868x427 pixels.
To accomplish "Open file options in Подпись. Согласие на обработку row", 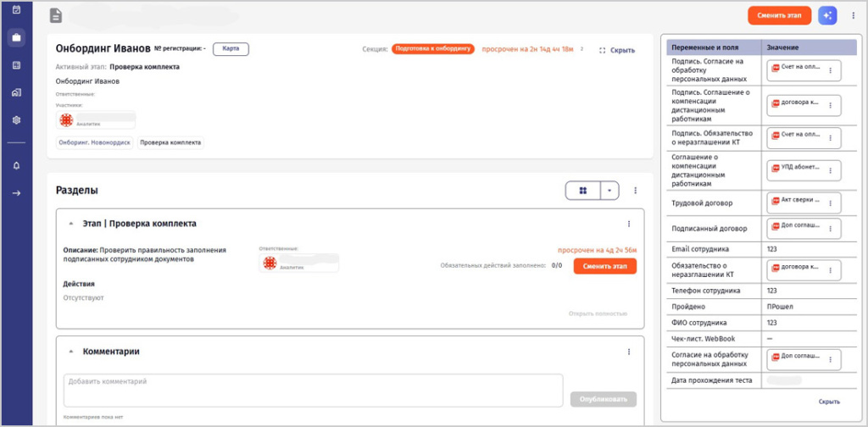I will [x=830, y=71].
